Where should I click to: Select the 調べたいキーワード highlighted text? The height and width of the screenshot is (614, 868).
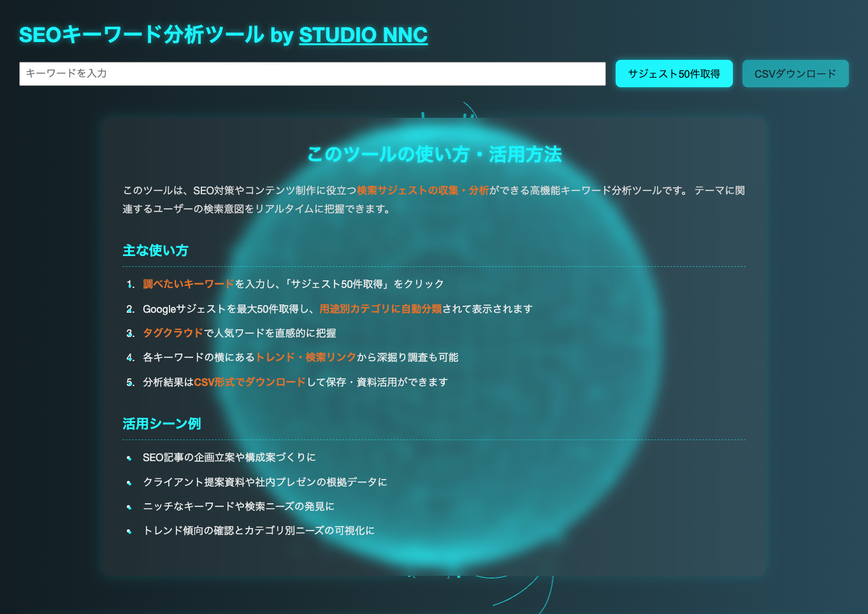[188, 284]
